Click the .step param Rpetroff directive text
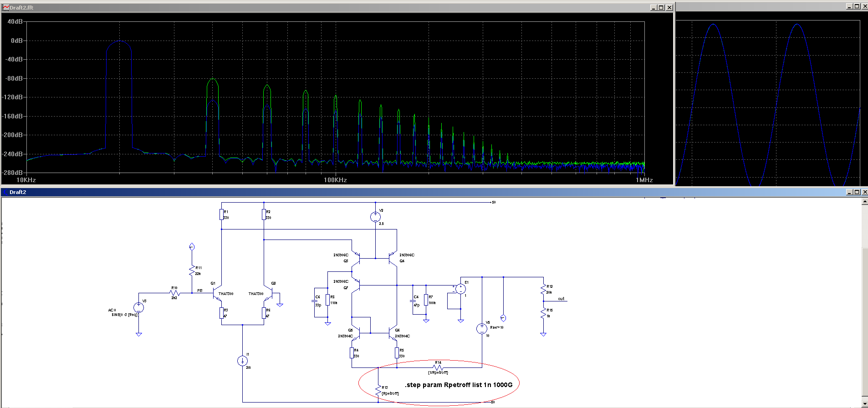 (458, 385)
